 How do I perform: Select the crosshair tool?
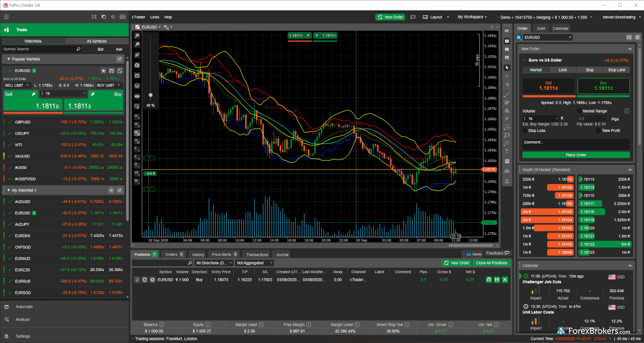[507, 76]
